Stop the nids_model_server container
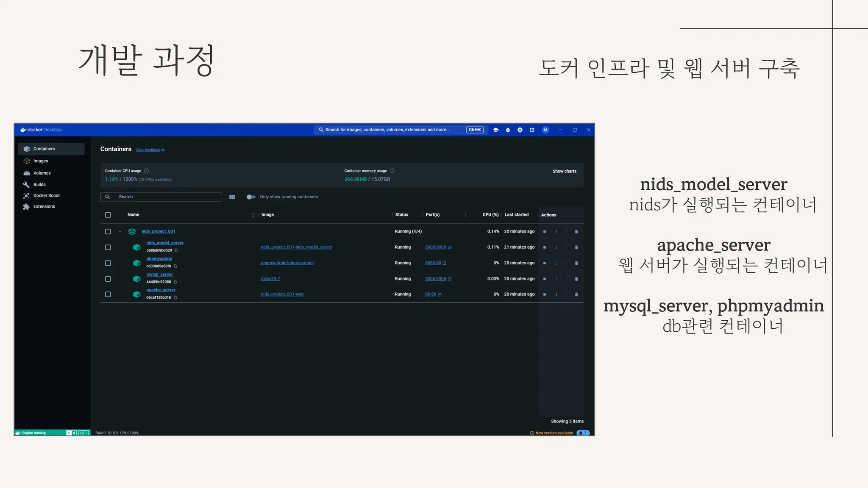 click(545, 247)
